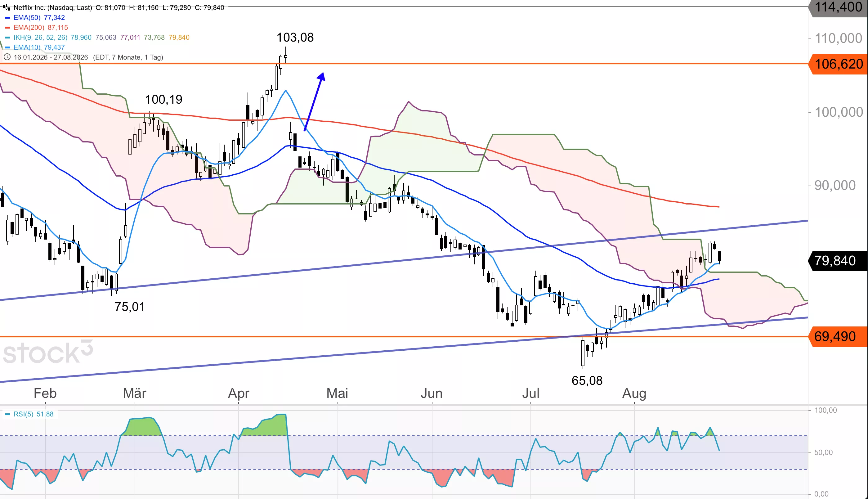This screenshot has height=499, width=868.
Task: Click the '90,000' price axis label
Action: click(835, 185)
